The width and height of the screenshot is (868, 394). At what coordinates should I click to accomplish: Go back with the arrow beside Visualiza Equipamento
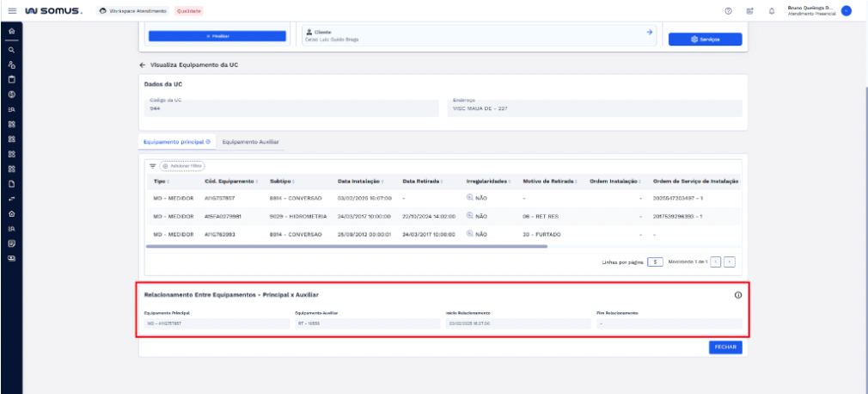coord(143,65)
